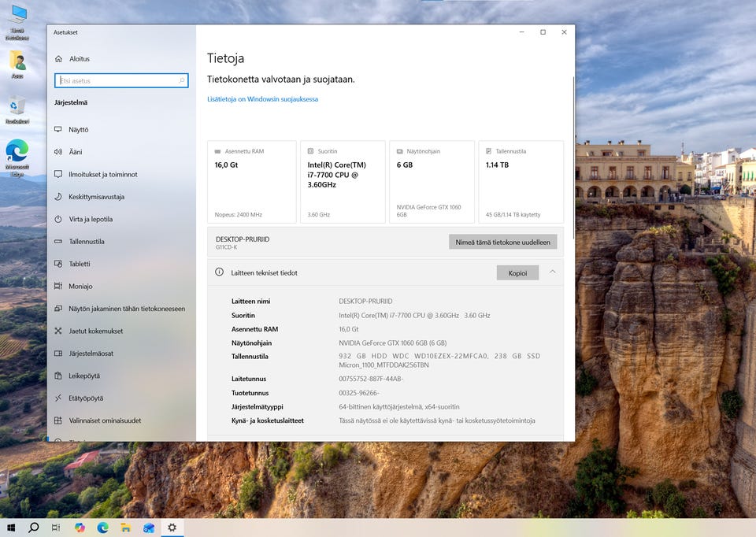
Task: Open Järjestelmäosat settings page
Action: click(x=91, y=354)
